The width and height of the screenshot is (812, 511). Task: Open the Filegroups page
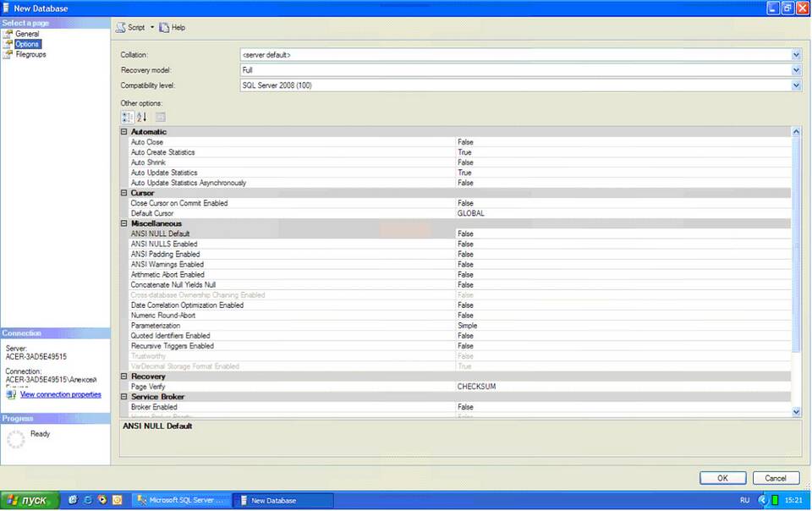30,54
